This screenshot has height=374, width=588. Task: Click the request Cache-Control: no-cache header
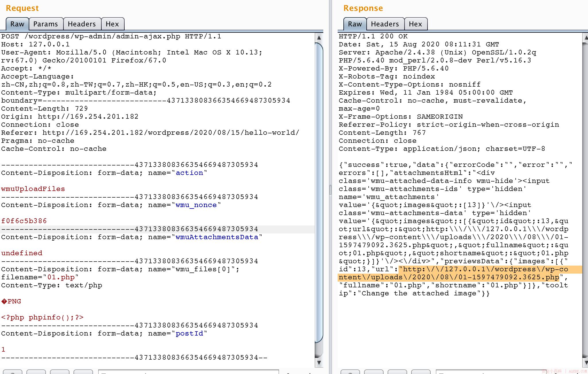54,149
